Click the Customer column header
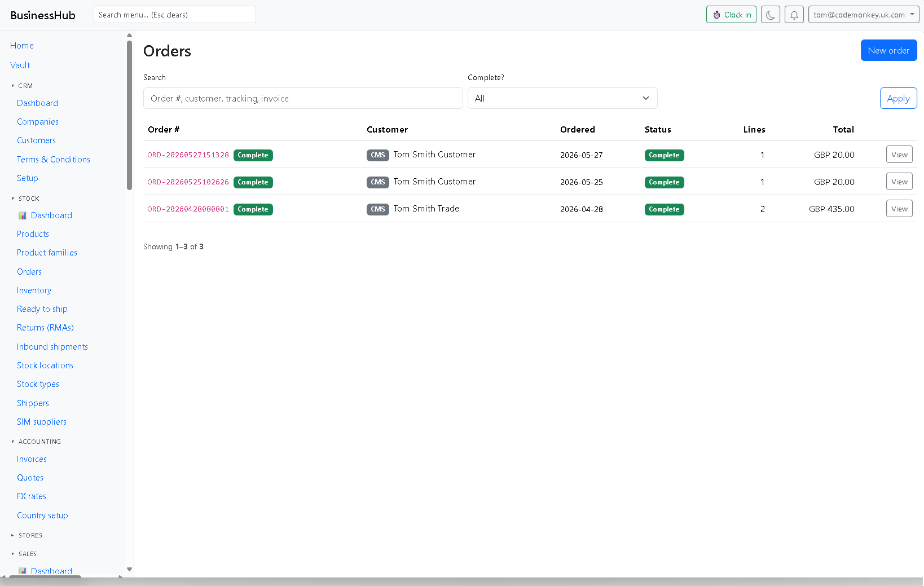Image resolution: width=924 pixels, height=586 pixels. [387, 130]
